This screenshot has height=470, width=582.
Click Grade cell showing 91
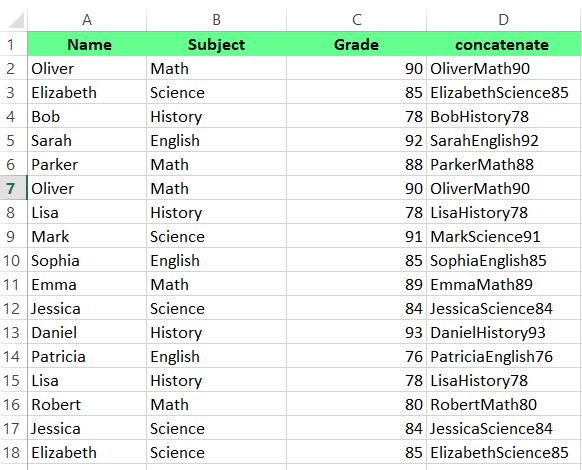356,236
